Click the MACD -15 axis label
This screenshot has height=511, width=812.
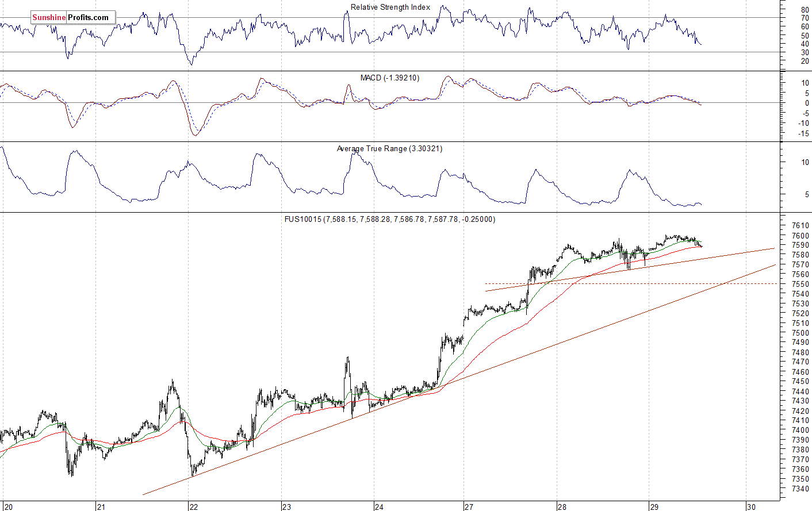click(x=803, y=133)
